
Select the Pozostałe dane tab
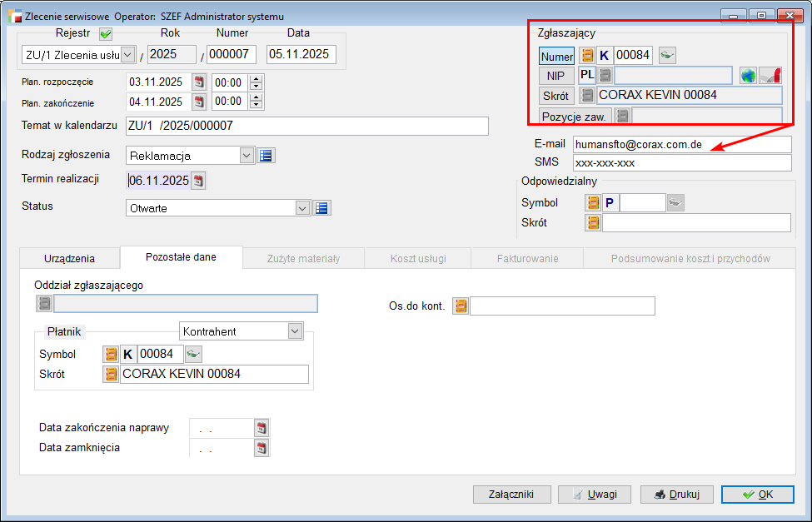coord(181,257)
